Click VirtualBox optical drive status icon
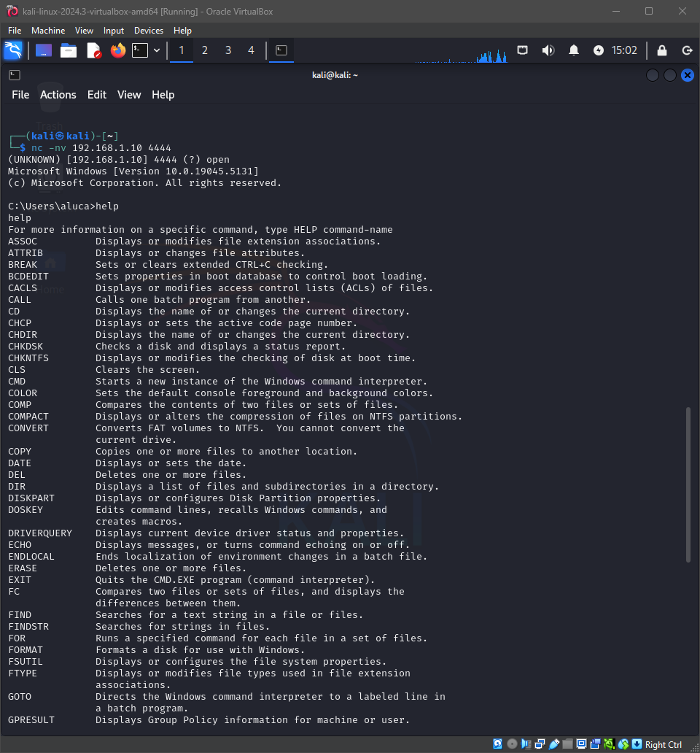Viewport: 700px width, 753px height. (512, 744)
